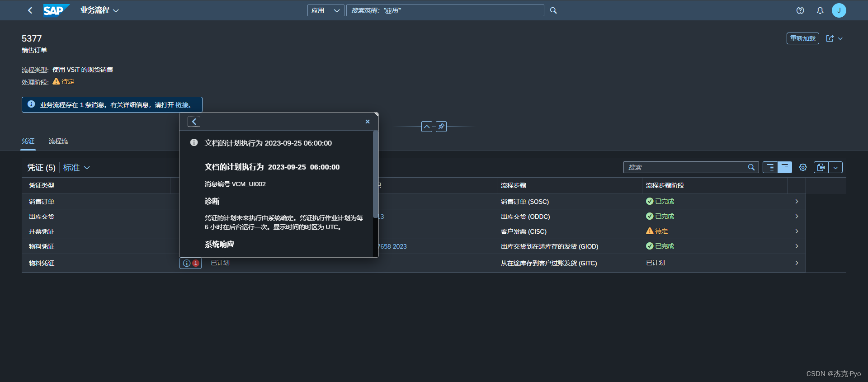Open the user profile avatar J
This screenshot has height=382, width=868.
coord(839,10)
